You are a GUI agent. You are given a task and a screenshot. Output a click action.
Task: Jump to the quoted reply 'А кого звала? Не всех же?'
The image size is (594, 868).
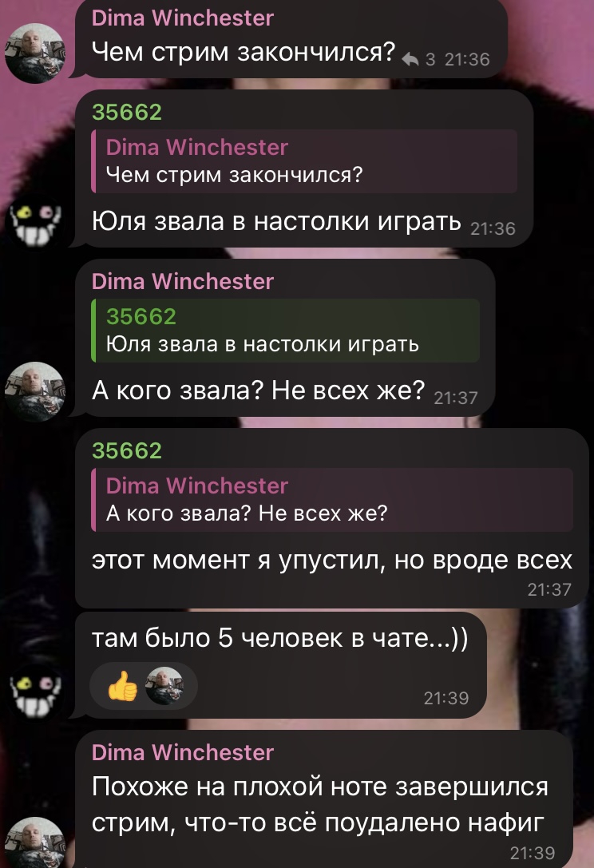coord(332,500)
